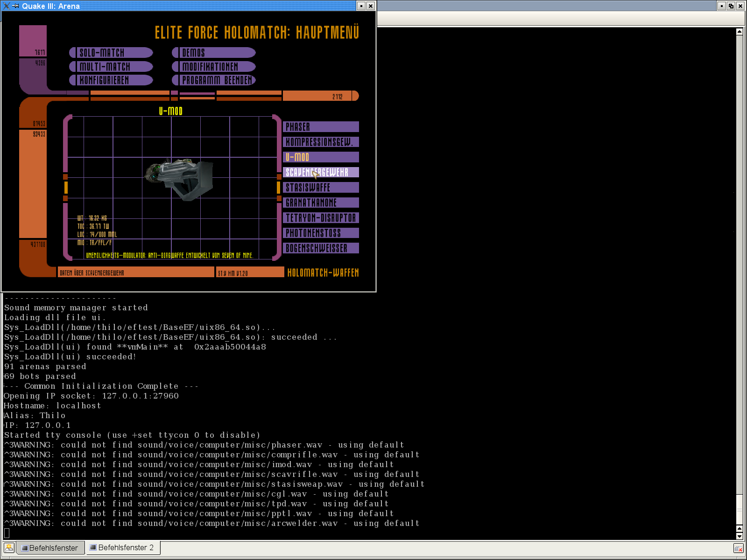This screenshot has width=747, height=560.
Task: Click the arcwelder.wav warning line
Action: pyautogui.click(x=211, y=523)
